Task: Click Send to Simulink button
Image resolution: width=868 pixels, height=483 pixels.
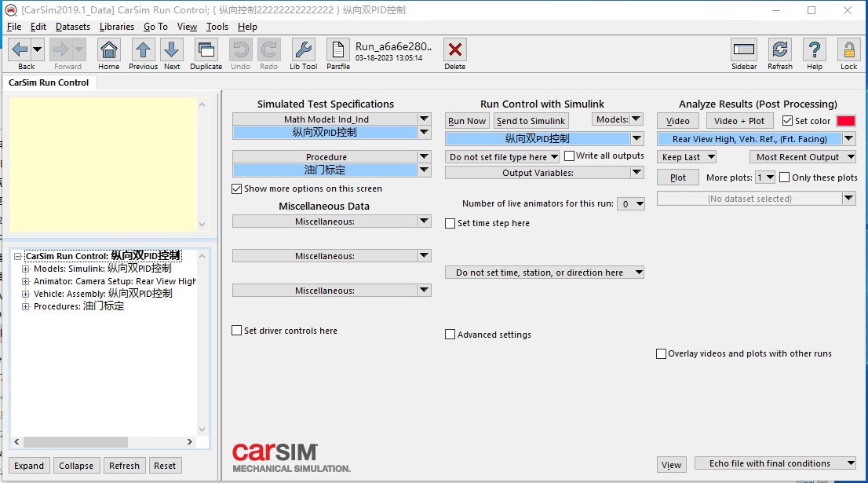Action: [531, 121]
